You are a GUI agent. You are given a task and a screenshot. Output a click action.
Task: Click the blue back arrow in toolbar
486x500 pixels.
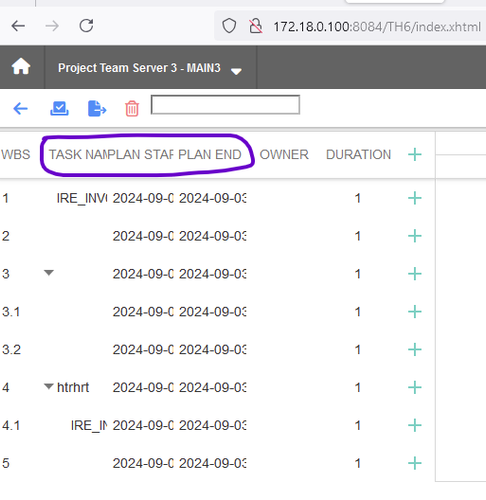click(20, 109)
